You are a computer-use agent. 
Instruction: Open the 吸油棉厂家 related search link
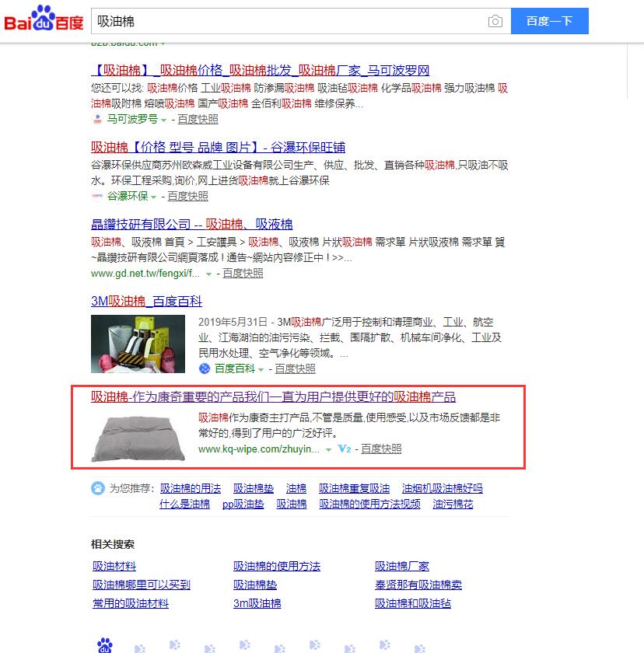coord(401,567)
